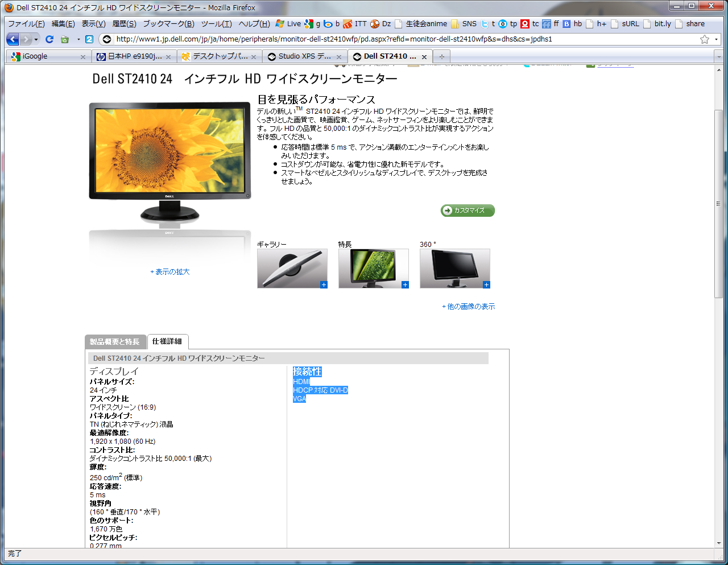The height and width of the screenshot is (565, 728).
Task: Click the green カスタマイズ button
Action: pyautogui.click(x=468, y=211)
